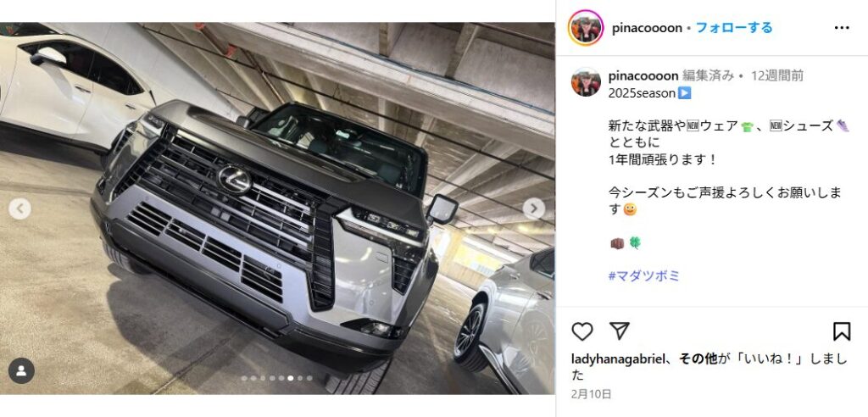This screenshot has height=417, width=868.
Task: Open the three-dot more options menu
Action: 842,28
